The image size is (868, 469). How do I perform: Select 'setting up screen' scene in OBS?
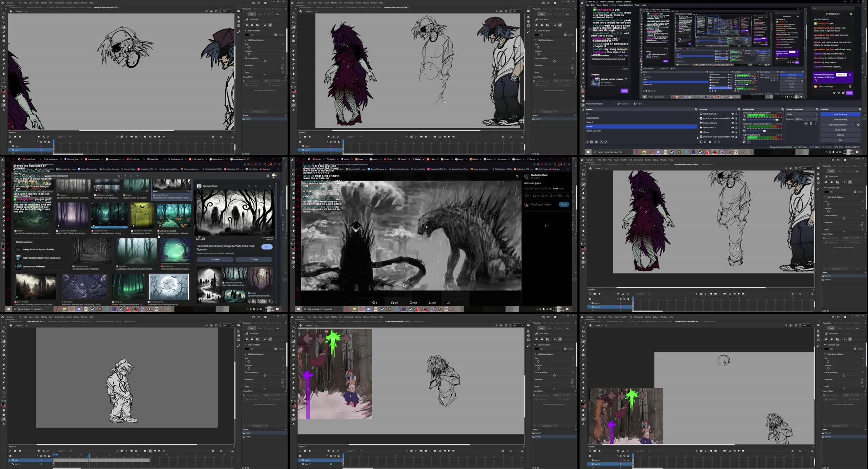[641, 131]
